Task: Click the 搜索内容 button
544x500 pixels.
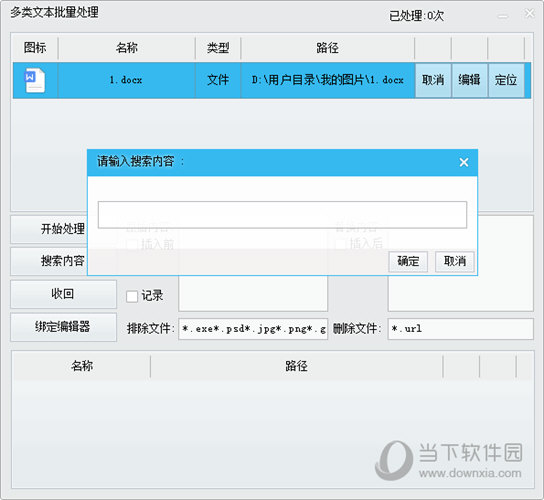Action: (49, 261)
